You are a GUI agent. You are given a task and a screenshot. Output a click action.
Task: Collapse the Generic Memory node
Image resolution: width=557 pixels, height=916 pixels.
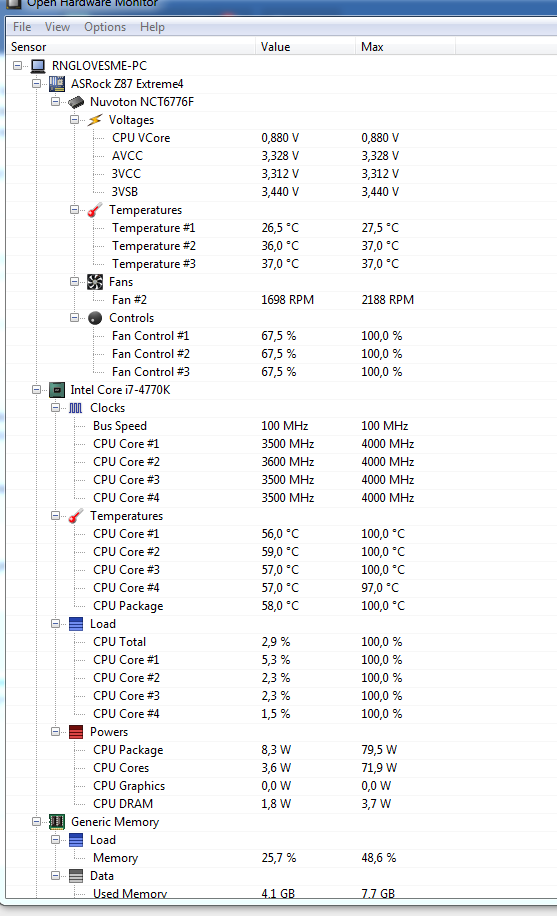tap(36, 822)
